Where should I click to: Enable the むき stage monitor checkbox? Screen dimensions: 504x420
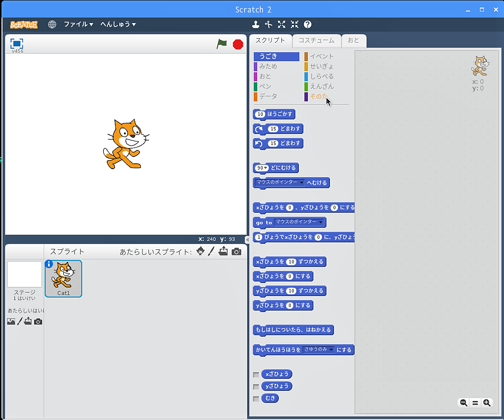[256, 399]
